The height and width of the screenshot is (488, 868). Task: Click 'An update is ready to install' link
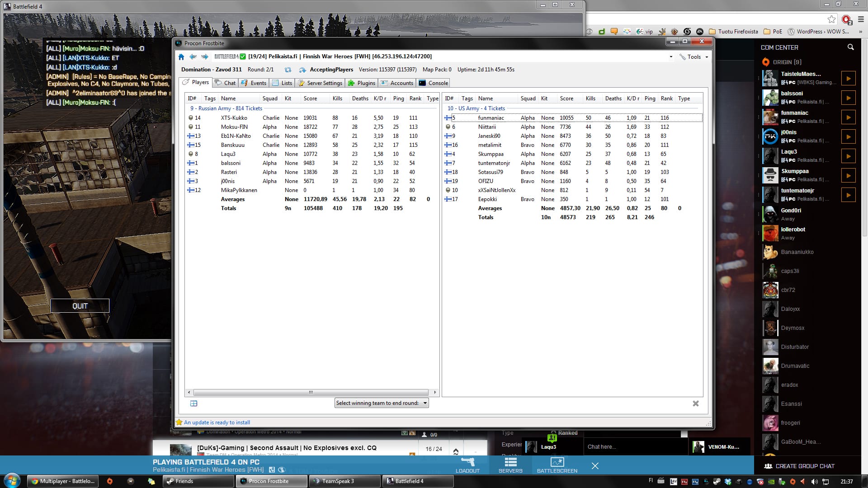tap(217, 422)
